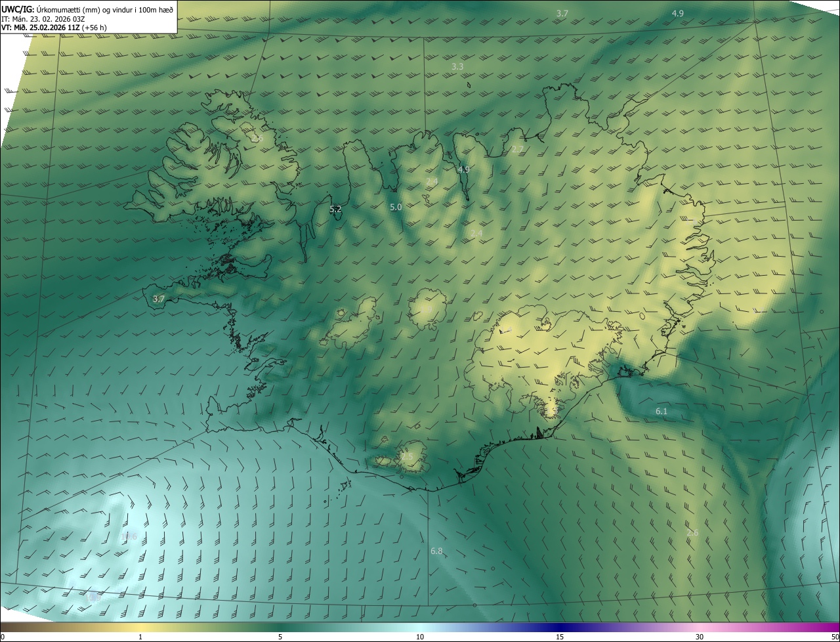Click the 6.8 value south of Iceland
Viewport: 840px width, 642px height.
point(436,551)
